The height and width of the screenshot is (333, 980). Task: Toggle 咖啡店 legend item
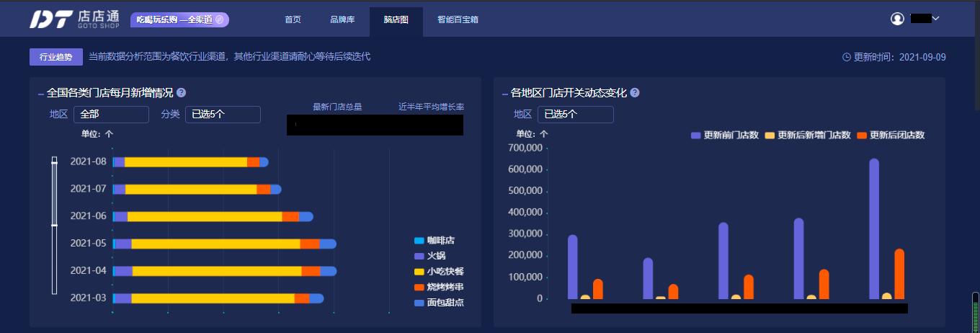pyautogui.click(x=435, y=240)
